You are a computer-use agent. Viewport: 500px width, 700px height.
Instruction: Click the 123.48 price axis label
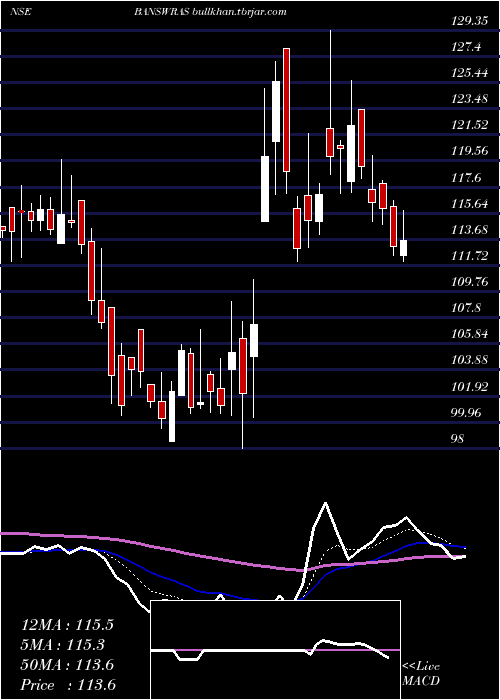pos(469,99)
